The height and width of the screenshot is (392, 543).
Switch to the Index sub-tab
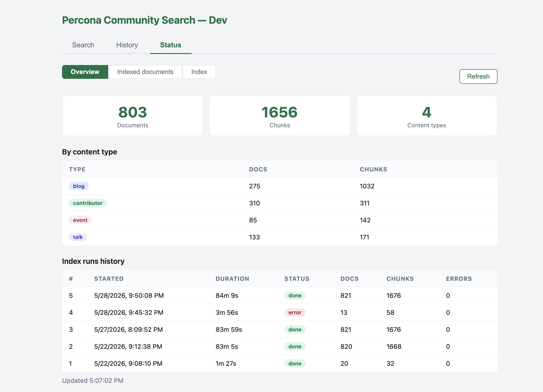click(x=199, y=72)
